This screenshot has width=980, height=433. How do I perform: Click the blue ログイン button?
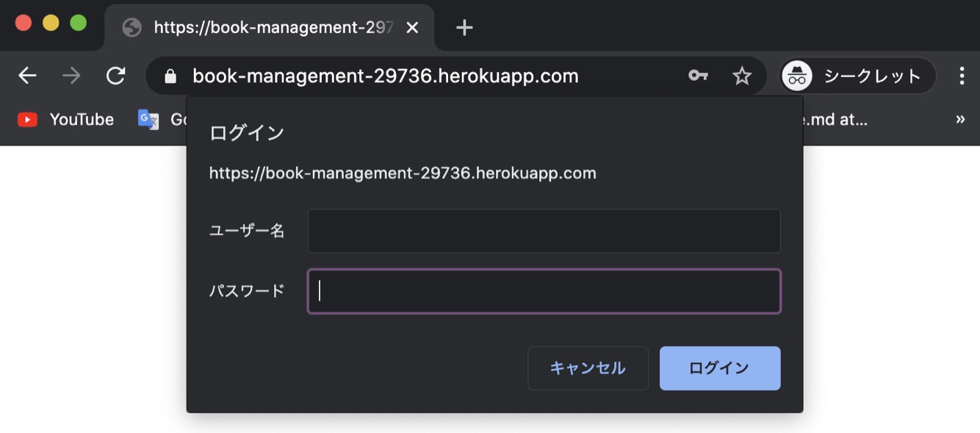(720, 368)
